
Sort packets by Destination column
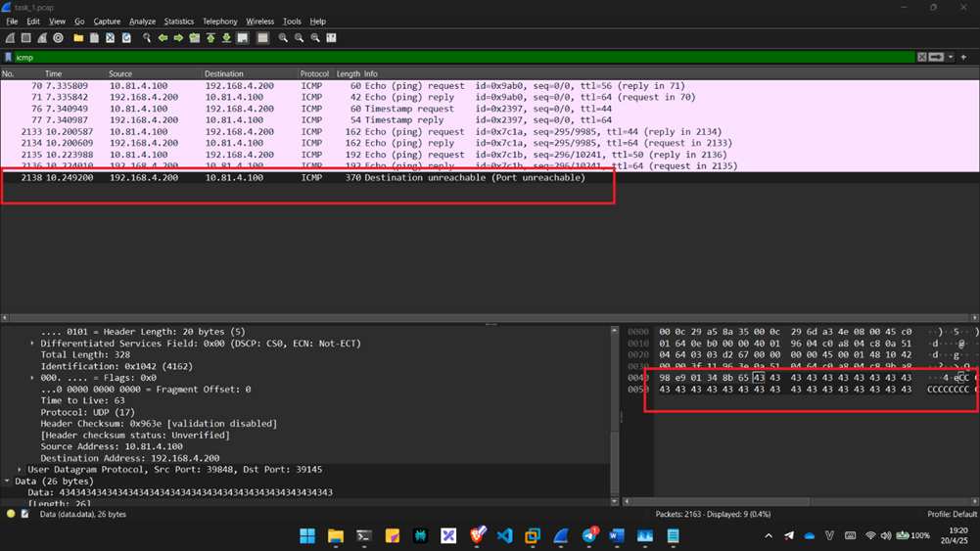pyautogui.click(x=250, y=73)
